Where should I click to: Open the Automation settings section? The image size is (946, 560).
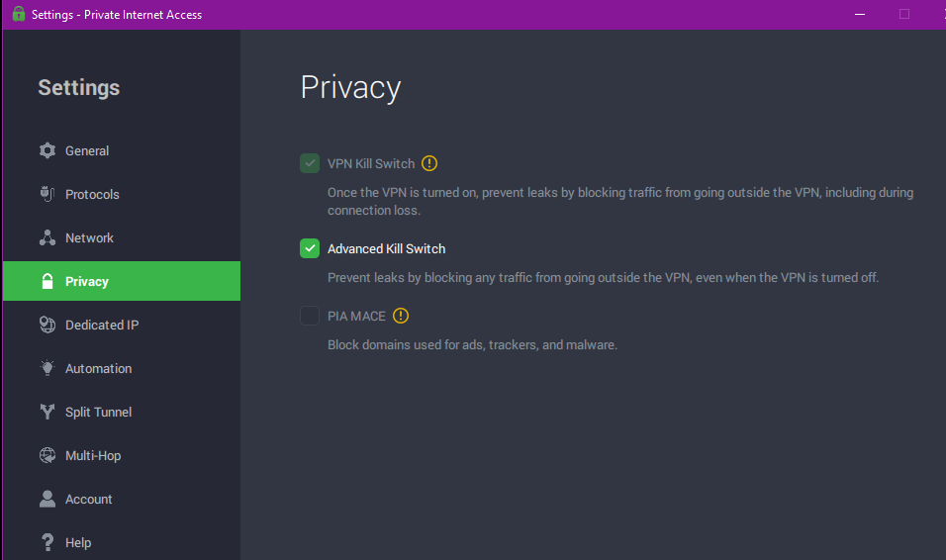coord(122,368)
